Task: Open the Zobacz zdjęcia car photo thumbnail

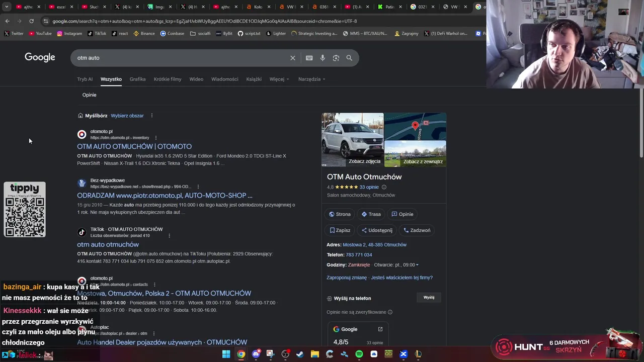Action: point(352,140)
